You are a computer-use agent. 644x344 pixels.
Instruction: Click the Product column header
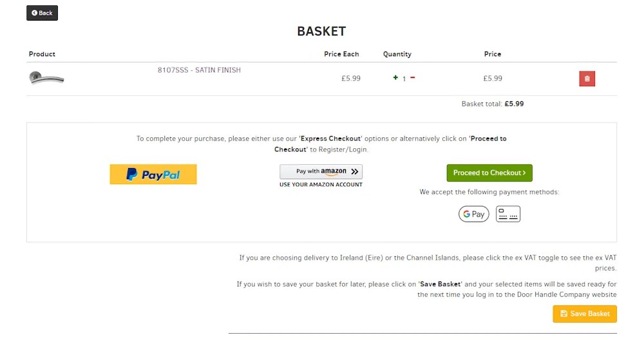[42, 54]
